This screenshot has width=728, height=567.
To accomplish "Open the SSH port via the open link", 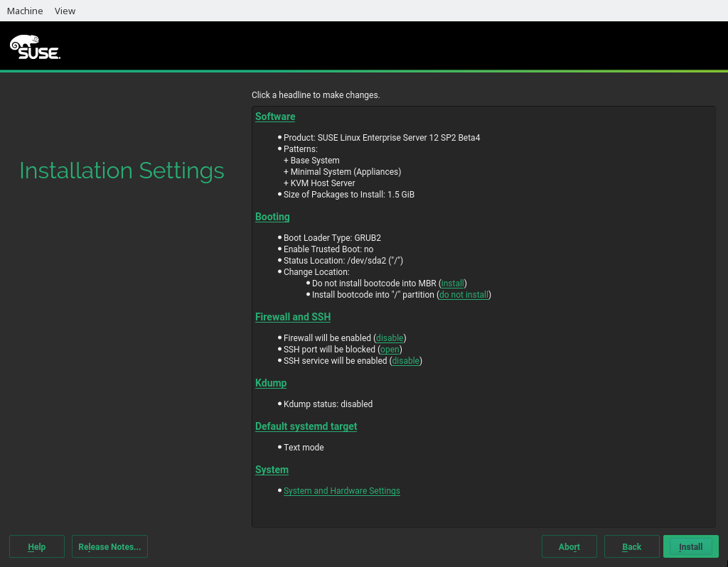I will pyautogui.click(x=390, y=350).
